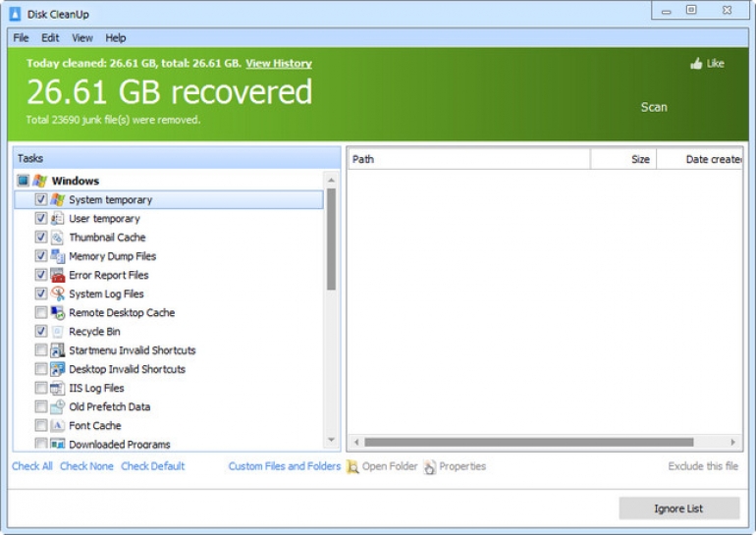Click the Open Folder icon
This screenshot has width=756, height=535.
point(352,466)
